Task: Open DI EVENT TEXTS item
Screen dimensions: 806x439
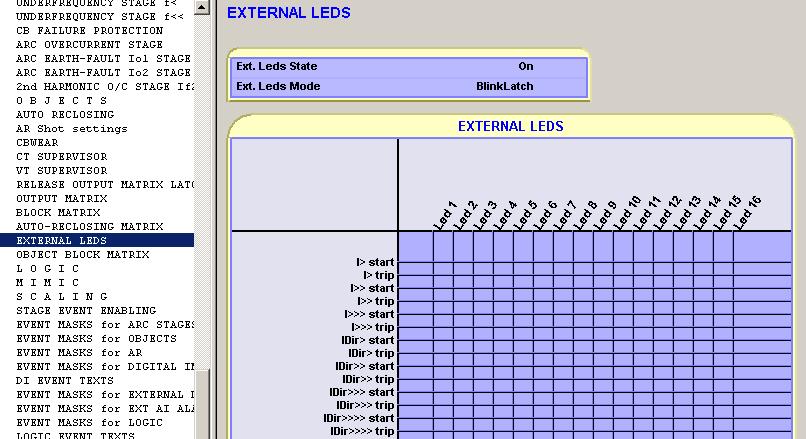Action: click(65, 381)
